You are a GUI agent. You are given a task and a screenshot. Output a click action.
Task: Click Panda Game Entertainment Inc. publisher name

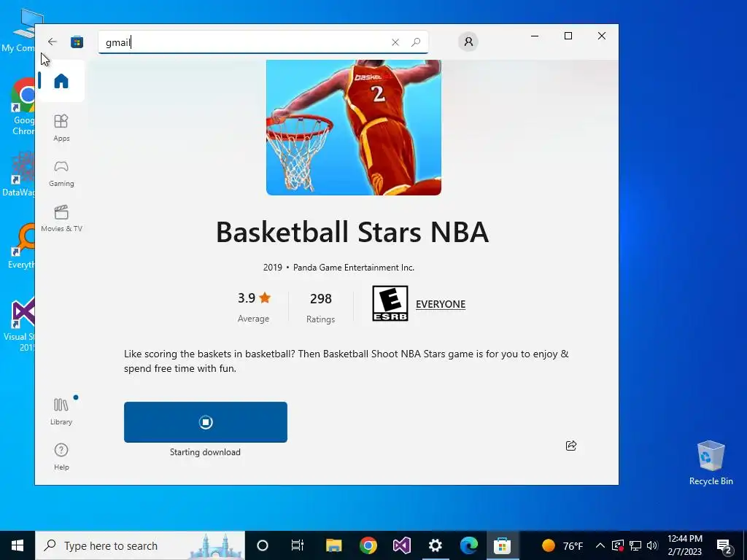click(354, 268)
